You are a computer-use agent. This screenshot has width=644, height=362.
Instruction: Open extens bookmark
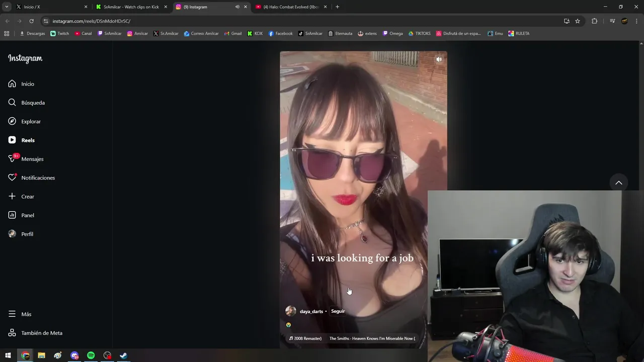tap(367, 34)
